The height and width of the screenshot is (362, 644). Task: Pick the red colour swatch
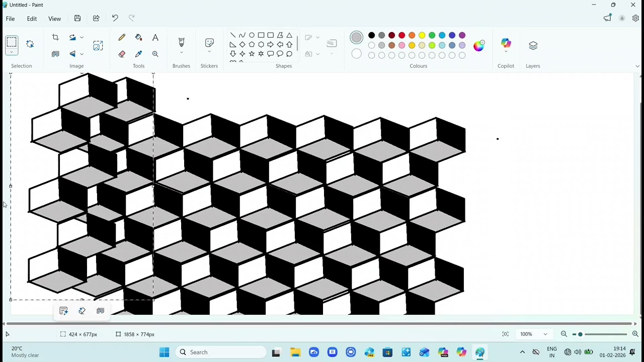point(401,35)
